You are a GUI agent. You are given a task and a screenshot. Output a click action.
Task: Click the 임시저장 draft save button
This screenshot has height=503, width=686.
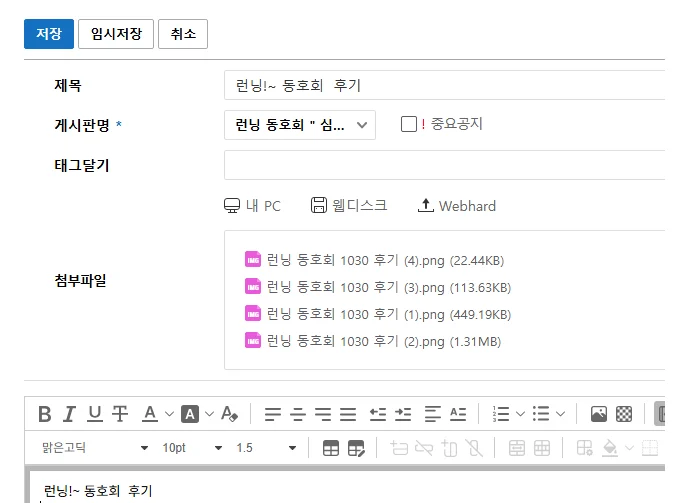coord(115,34)
